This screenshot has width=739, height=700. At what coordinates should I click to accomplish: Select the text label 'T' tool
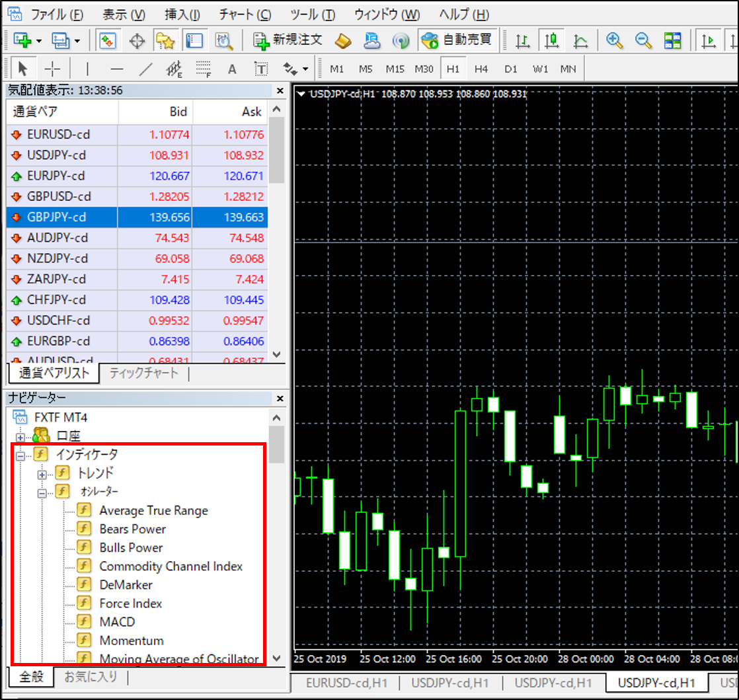260,69
